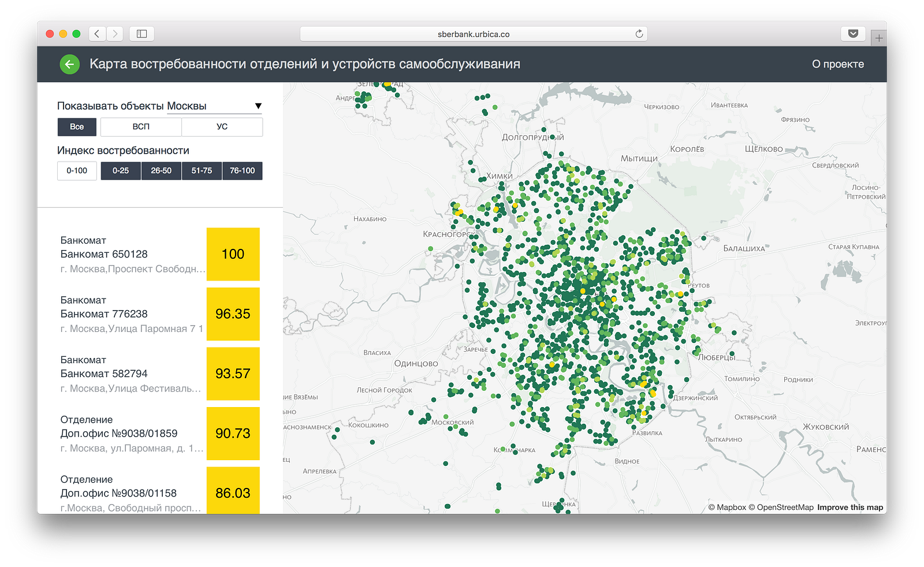
Task: Select the full 0-100 index range
Action: [x=77, y=171]
